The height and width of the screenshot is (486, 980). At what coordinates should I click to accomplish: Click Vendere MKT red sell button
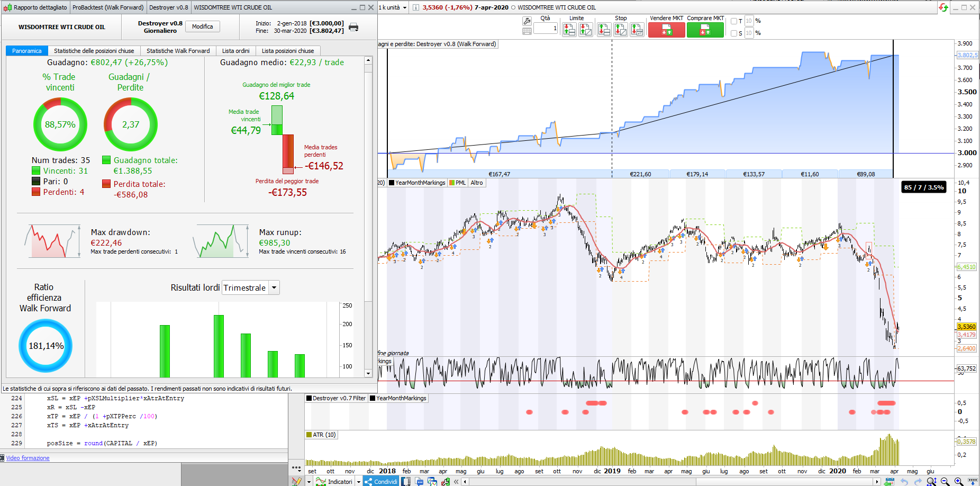[667, 30]
